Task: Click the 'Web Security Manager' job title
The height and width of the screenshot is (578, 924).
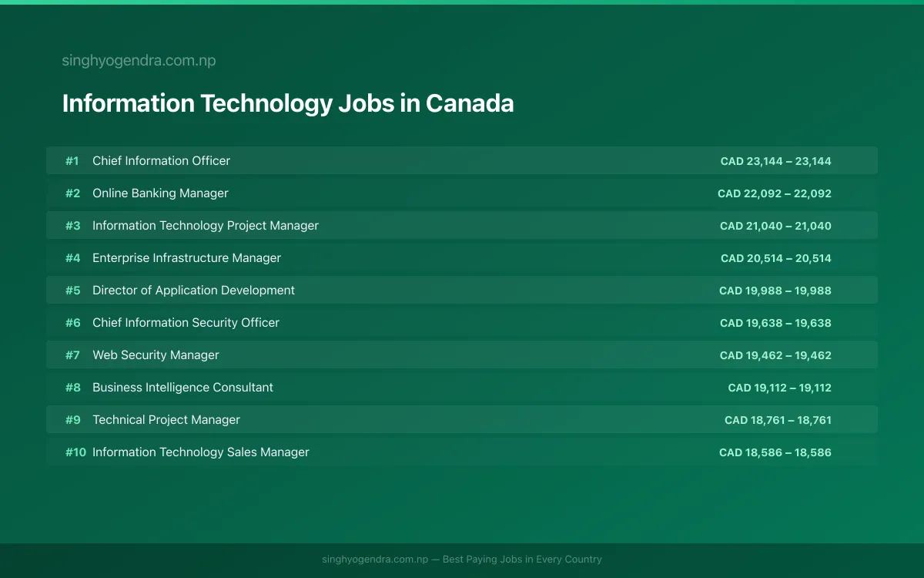Action: (x=156, y=355)
